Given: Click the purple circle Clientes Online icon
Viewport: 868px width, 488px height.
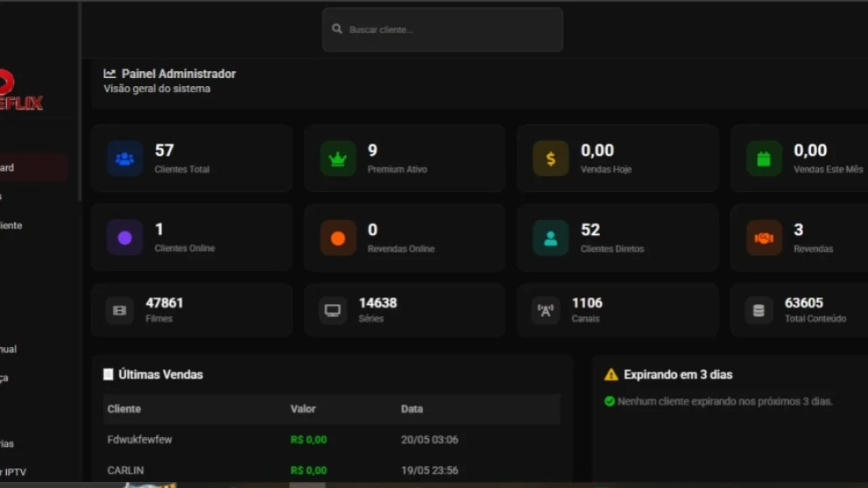Looking at the screenshot, I should (x=125, y=238).
